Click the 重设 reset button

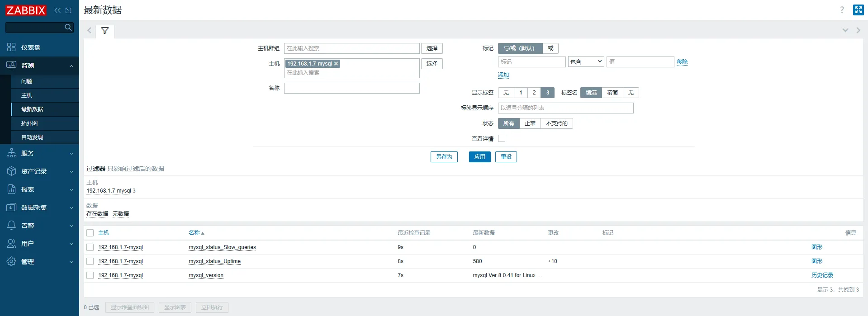[x=506, y=157]
